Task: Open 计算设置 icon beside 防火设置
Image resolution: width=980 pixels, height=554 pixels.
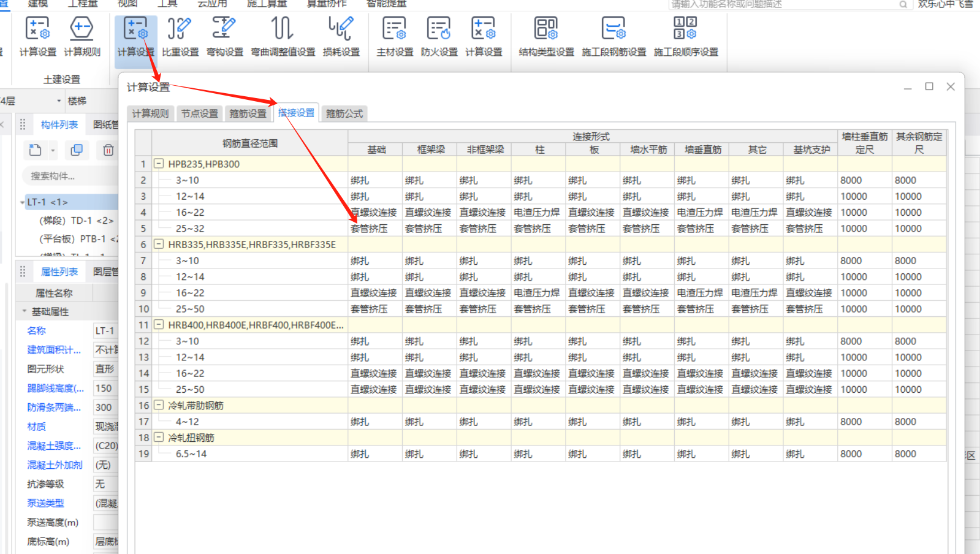Action: click(484, 37)
